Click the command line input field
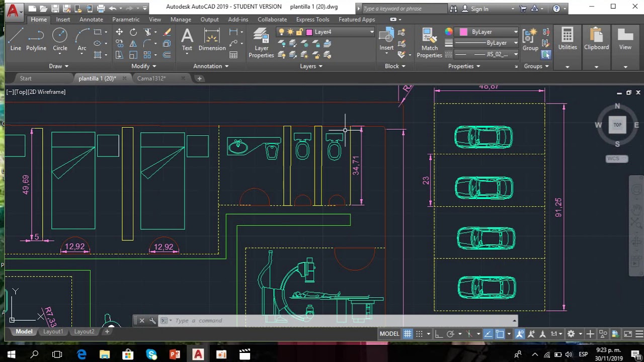The image size is (644, 362). point(342,321)
